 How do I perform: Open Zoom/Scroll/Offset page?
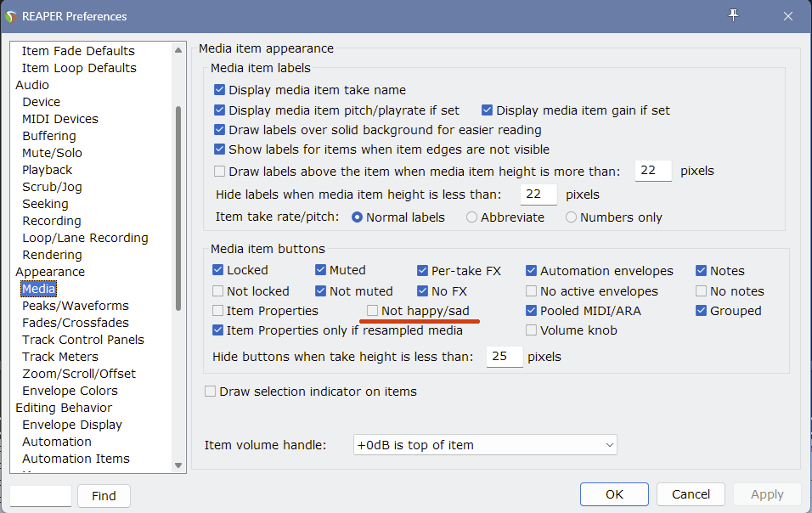(79, 374)
